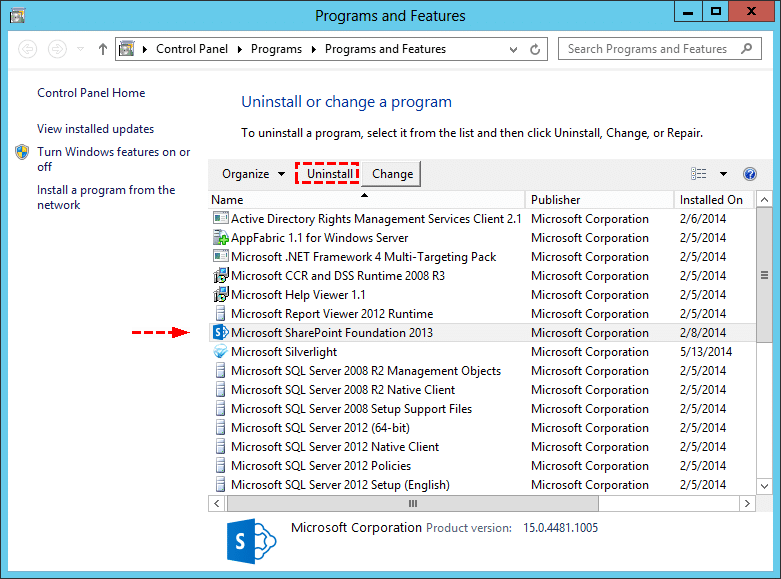Click the SharePoint logo in details pane
This screenshot has height=579, width=781.
pos(252,541)
